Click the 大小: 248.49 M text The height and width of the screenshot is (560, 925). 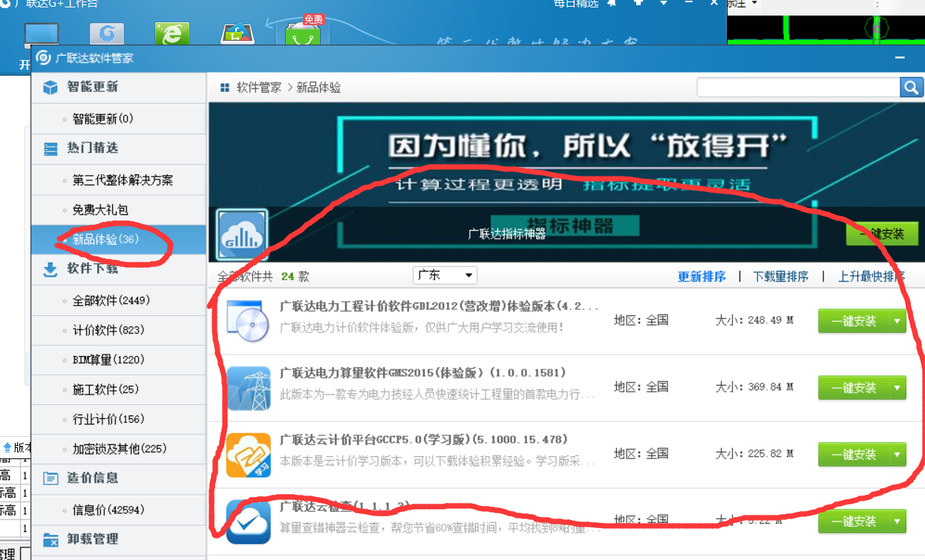(754, 320)
